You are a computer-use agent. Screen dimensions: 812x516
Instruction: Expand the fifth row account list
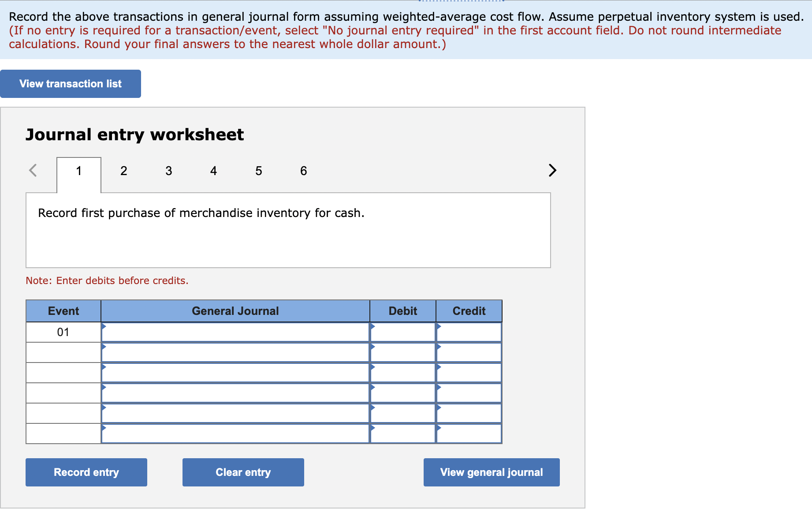pyautogui.click(x=235, y=413)
